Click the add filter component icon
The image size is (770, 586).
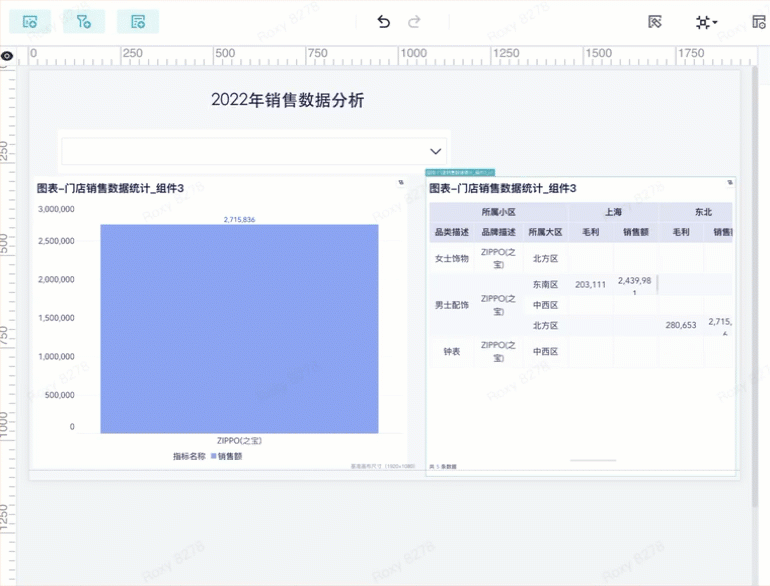[84, 22]
